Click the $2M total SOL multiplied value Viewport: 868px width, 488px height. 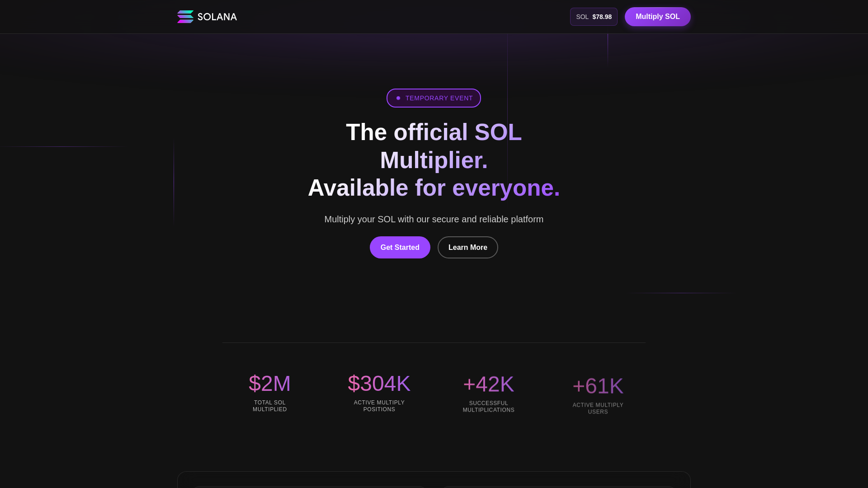click(270, 384)
